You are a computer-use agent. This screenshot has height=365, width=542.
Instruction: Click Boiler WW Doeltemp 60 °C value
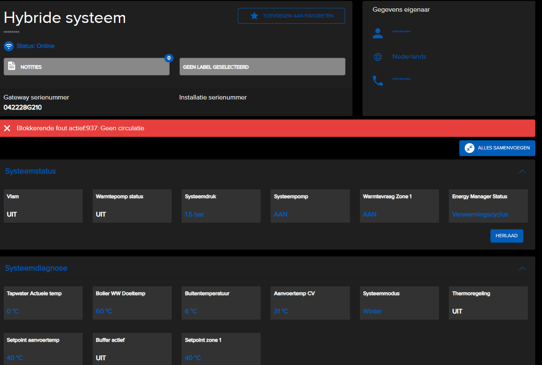coord(104,311)
